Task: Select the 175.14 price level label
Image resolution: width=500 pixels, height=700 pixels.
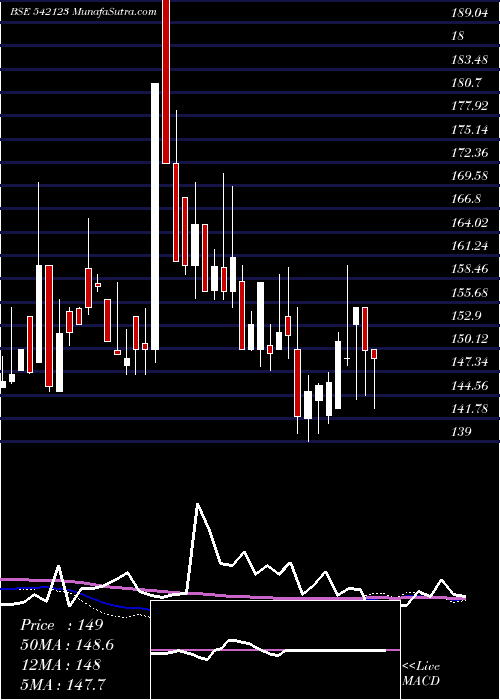Action: click(470, 129)
